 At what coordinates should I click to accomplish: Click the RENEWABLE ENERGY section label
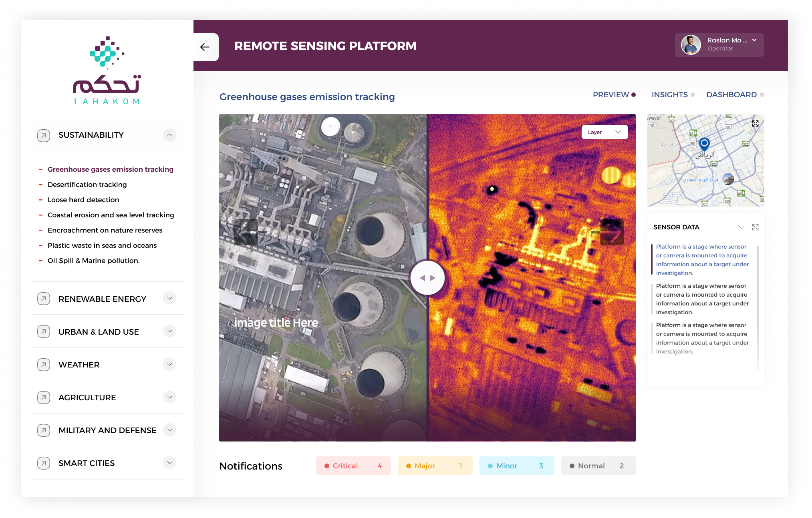102,299
